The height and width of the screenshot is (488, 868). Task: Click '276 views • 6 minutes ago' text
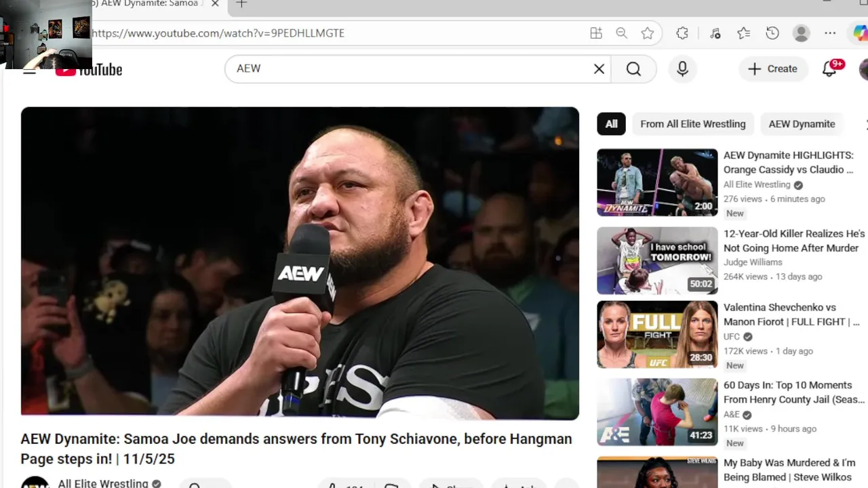pyautogui.click(x=774, y=199)
